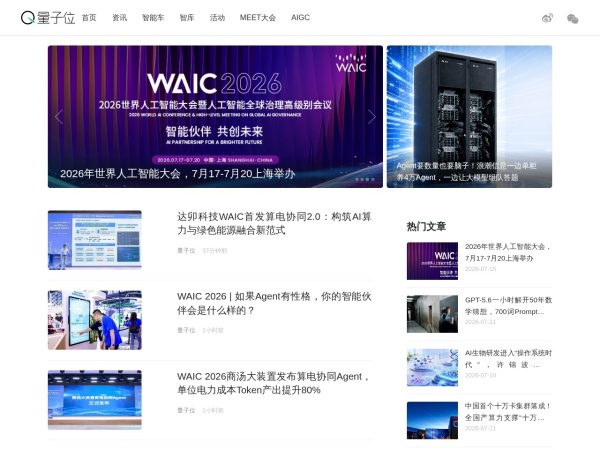Open thumbnail of Agent有性格 article
600x450 pixels.
coord(95,320)
